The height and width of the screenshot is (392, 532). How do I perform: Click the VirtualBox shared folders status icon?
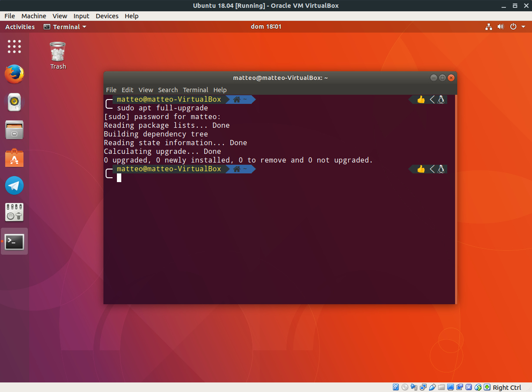tap(441, 387)
